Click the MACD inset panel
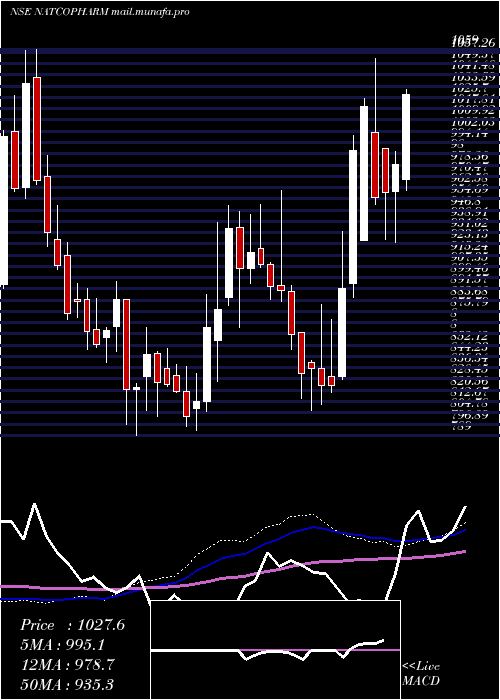Screen dimensions: 500x700 point(275,650)
